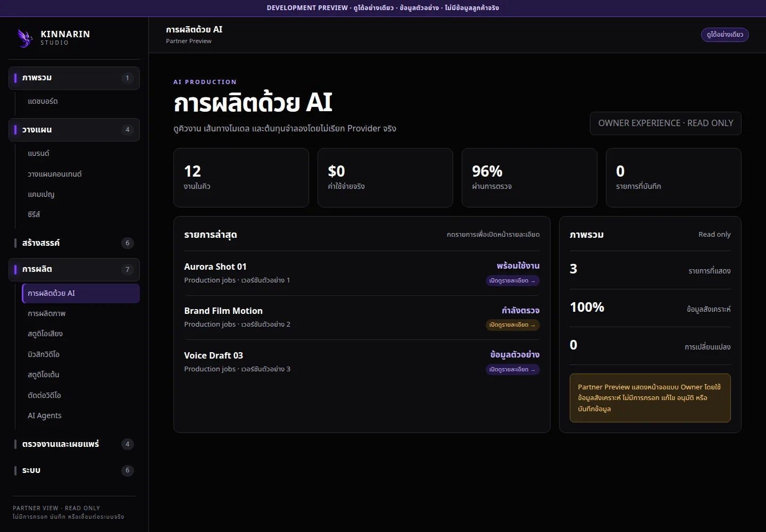This screenshot has width=766, height=532.
Task: Click the Aurora Shot 01 title
Action: (x=215, y=267)
